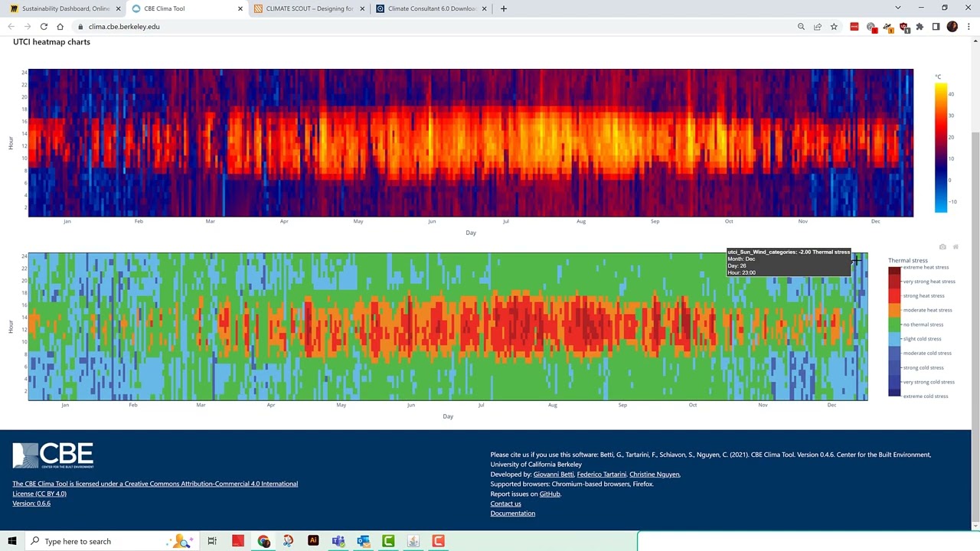Click 'UTCI heatmap charts' heading
This screenshot has width=980, height=551.
[51, 42]
